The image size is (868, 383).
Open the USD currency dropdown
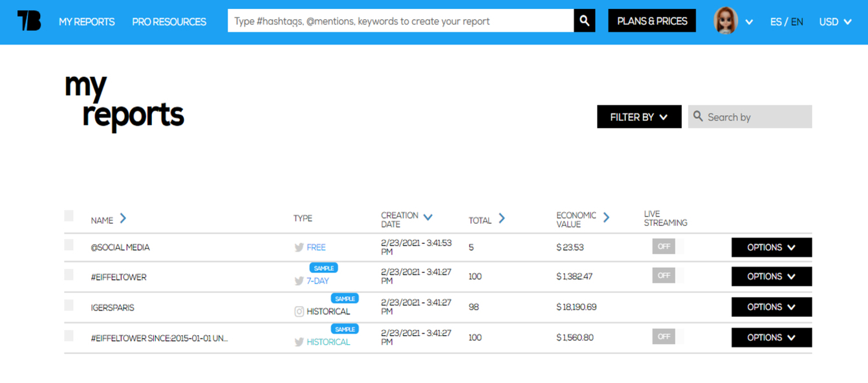(x=835, y=21)
